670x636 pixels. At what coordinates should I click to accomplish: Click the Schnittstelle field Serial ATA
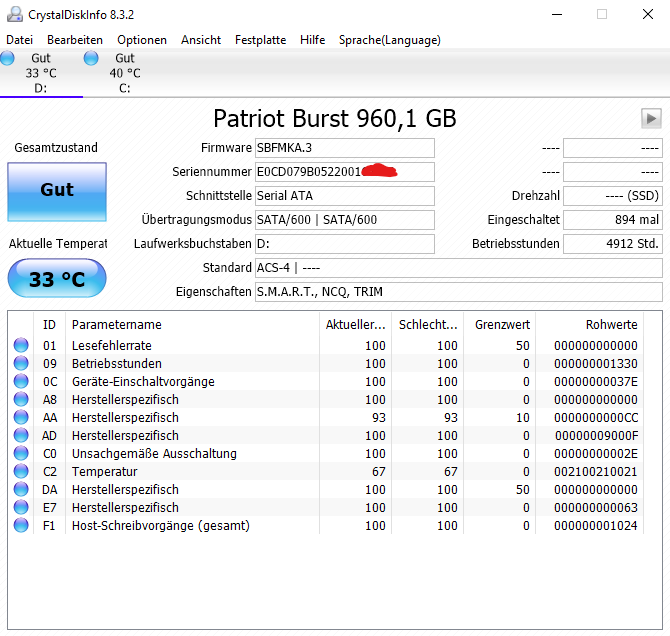[345, 196]
